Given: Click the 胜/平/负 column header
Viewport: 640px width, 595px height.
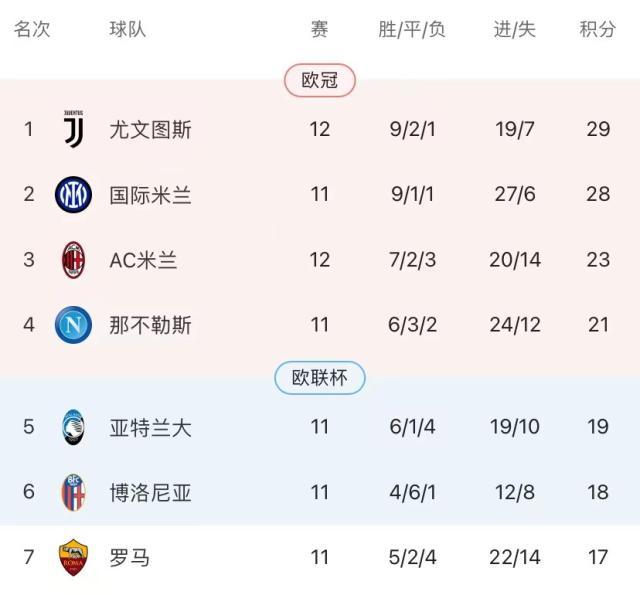Looking at the screenshot, I should point(412,29).
